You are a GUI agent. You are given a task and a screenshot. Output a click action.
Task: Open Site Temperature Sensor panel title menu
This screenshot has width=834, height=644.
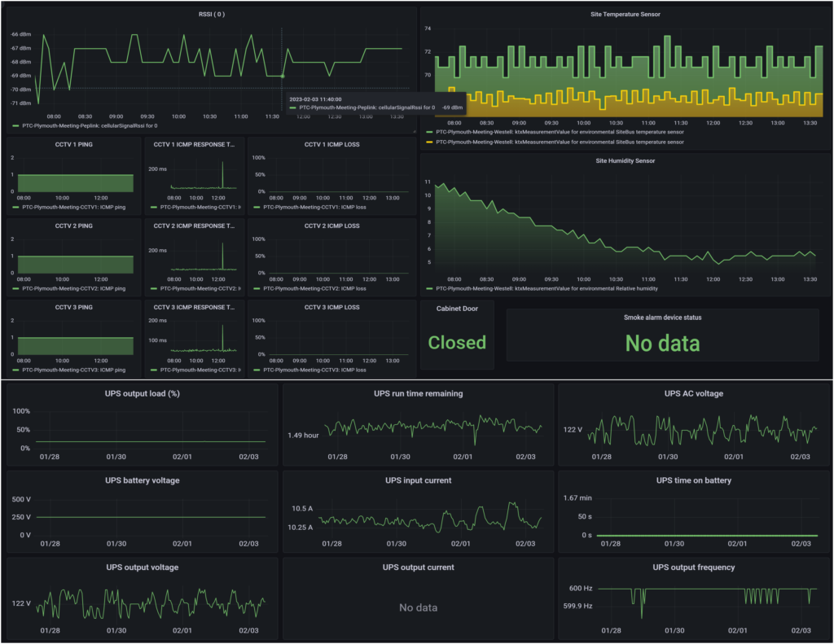[625, 14]
